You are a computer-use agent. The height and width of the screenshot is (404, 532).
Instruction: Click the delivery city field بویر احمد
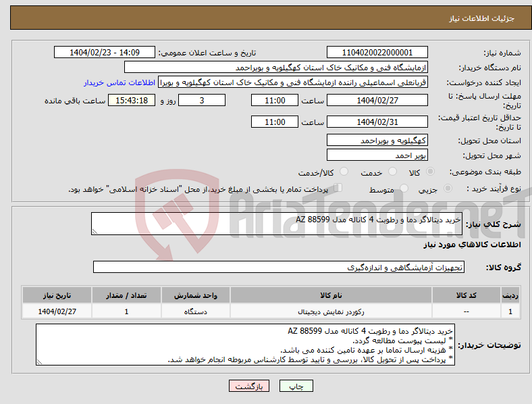click(377, 155)
